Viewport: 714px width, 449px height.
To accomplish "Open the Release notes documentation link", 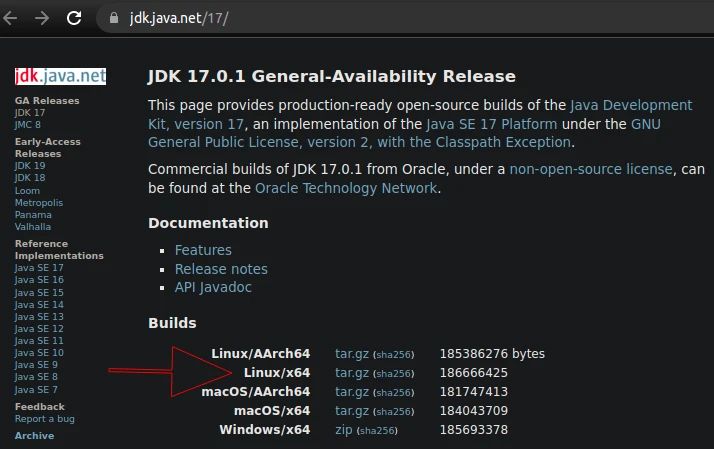I will pos(221,269).
